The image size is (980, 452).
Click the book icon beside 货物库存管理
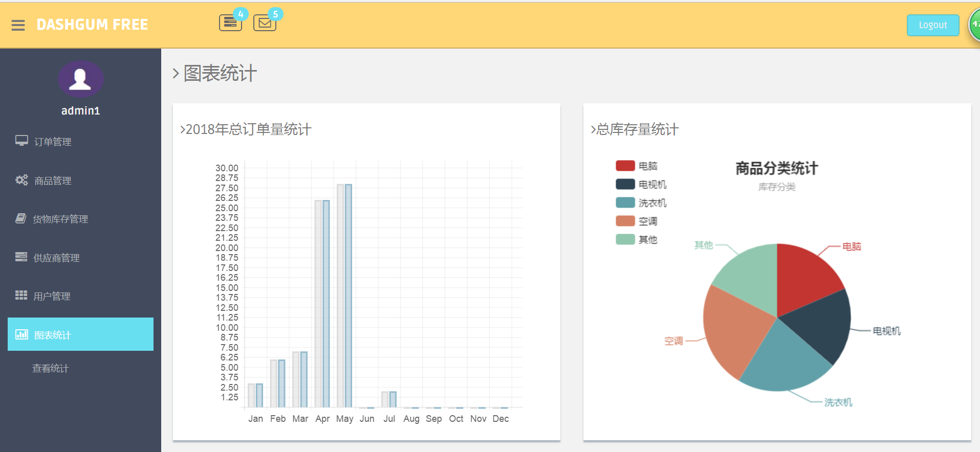coord(21,218)
